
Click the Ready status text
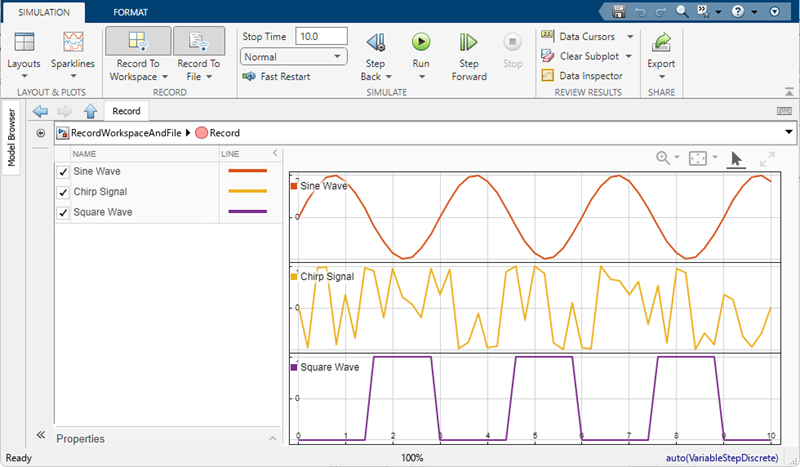pyautogui.click(x=19, y=458)
